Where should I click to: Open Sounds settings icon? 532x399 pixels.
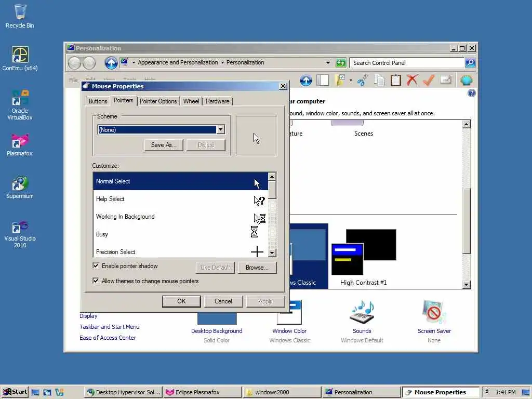362,312
